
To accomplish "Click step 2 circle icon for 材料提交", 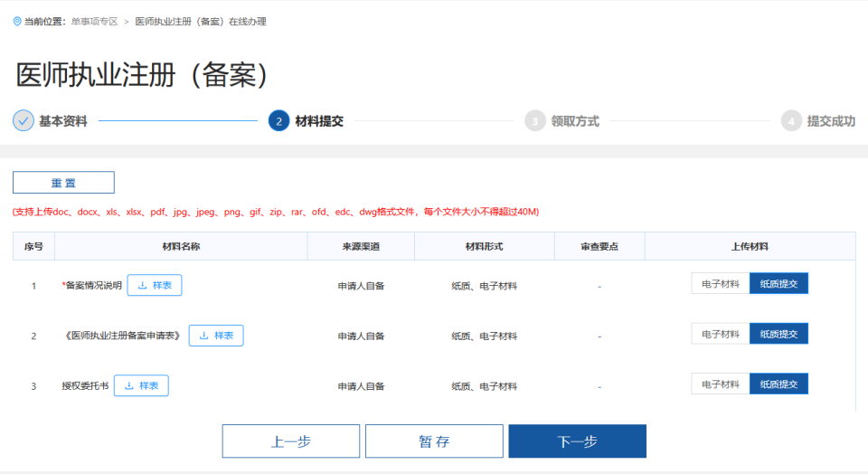I will 279,120.
